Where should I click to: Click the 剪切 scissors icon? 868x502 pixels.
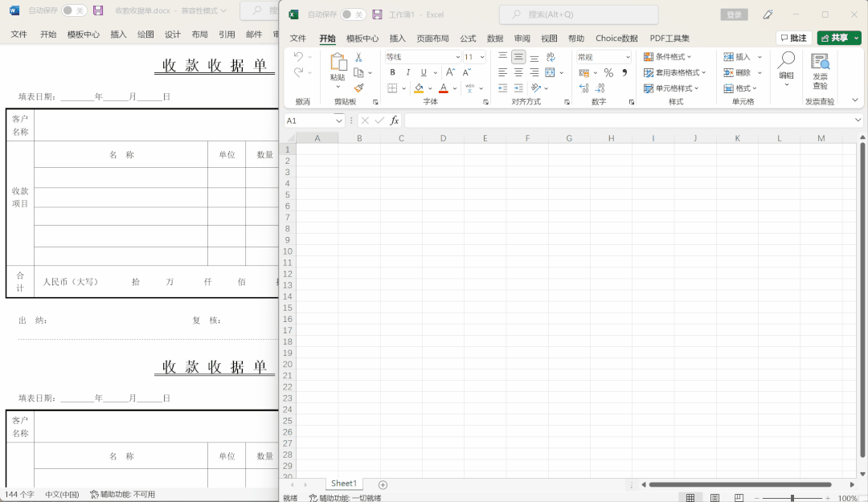tap(360, 56)
